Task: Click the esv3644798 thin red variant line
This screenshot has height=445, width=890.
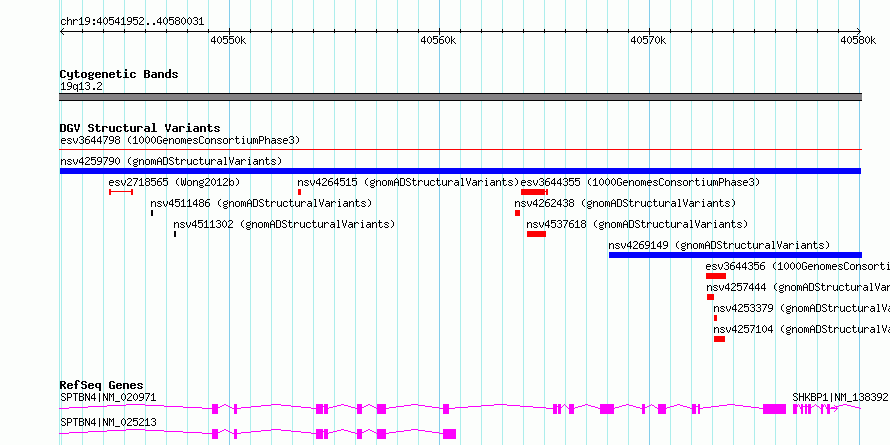Action: (x=460, y=150)
